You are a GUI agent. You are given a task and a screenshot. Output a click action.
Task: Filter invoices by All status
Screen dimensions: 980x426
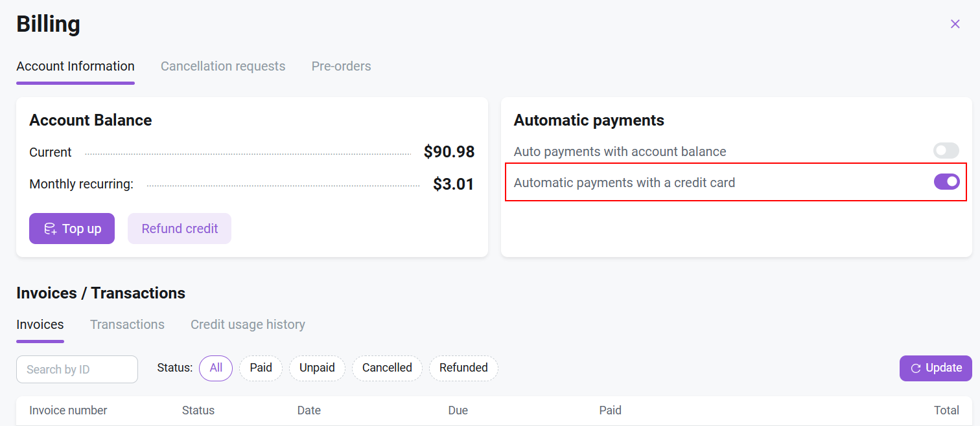(216, 368)
